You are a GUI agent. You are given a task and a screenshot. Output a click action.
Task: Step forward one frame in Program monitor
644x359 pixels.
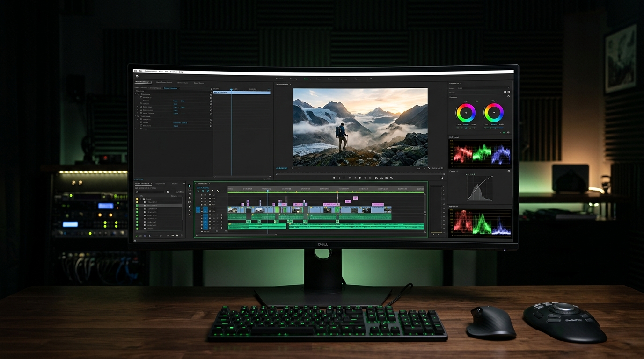coord(366,178)
